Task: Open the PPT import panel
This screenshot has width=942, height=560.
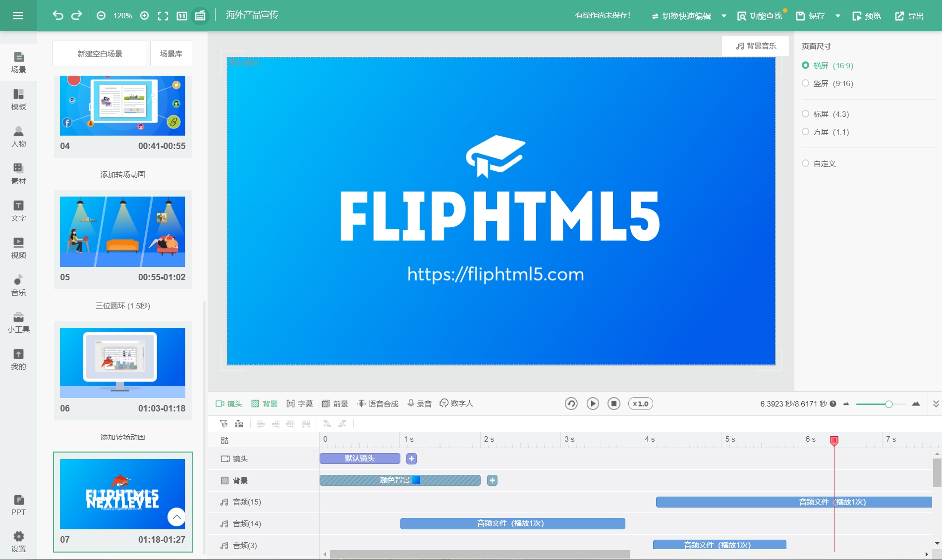Action: click(x=18, y=506)
